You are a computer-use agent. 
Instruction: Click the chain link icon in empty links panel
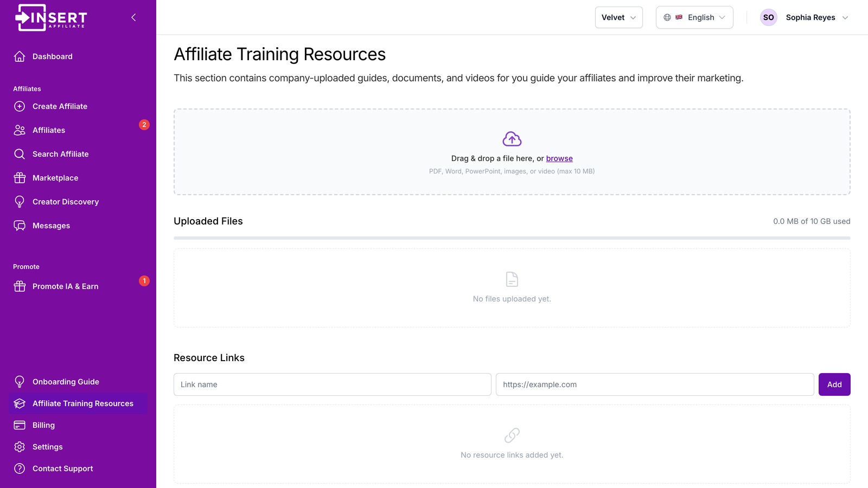(x=512, y=435)
